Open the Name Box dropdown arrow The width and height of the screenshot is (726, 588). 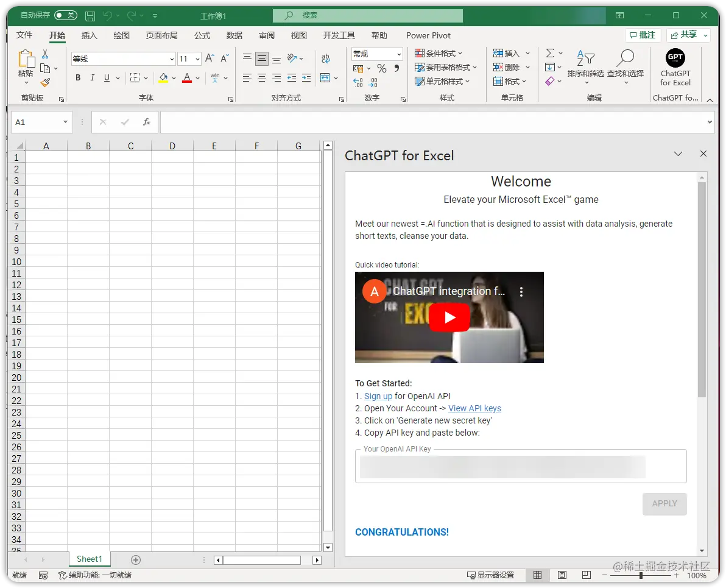pyautogui.click(x=65, y=122)
